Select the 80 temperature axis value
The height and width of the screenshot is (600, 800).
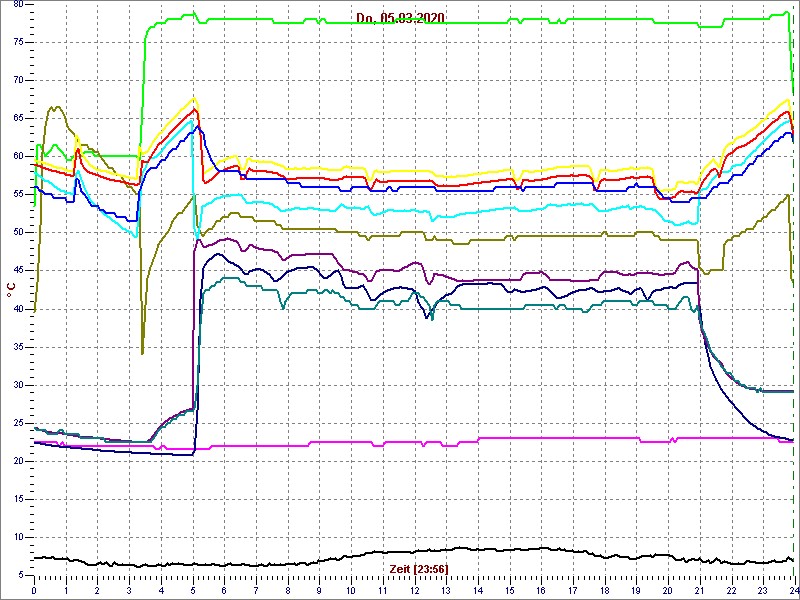pyautogui.click(x=18, y=4)
